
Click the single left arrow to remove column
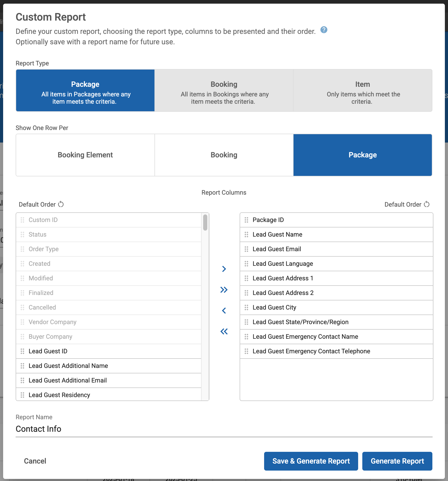click(224, 311)
